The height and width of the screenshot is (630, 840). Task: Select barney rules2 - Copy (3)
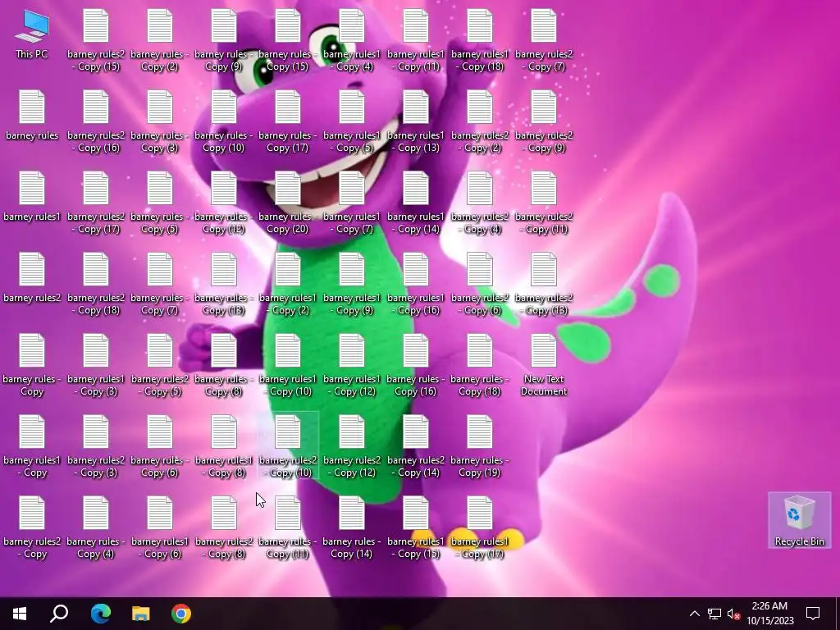click(x=96, y=447)
